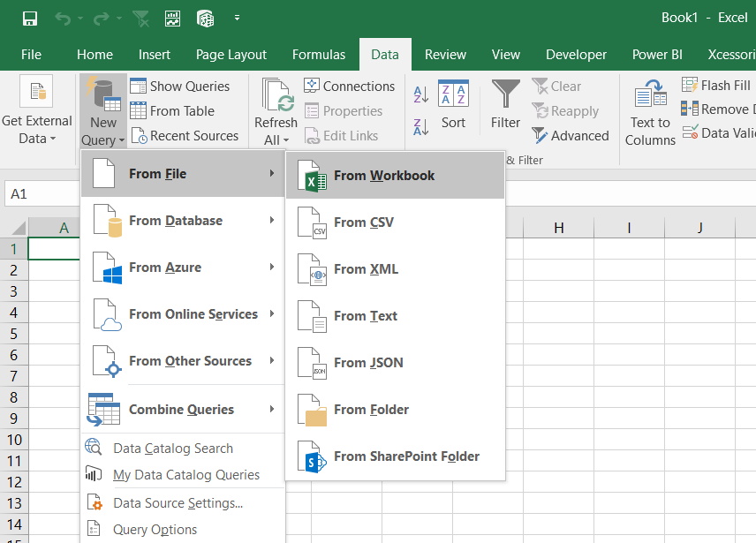Click the Select All corner triangle
This screenshot has width=756, height=543.
tap(18, 228)
